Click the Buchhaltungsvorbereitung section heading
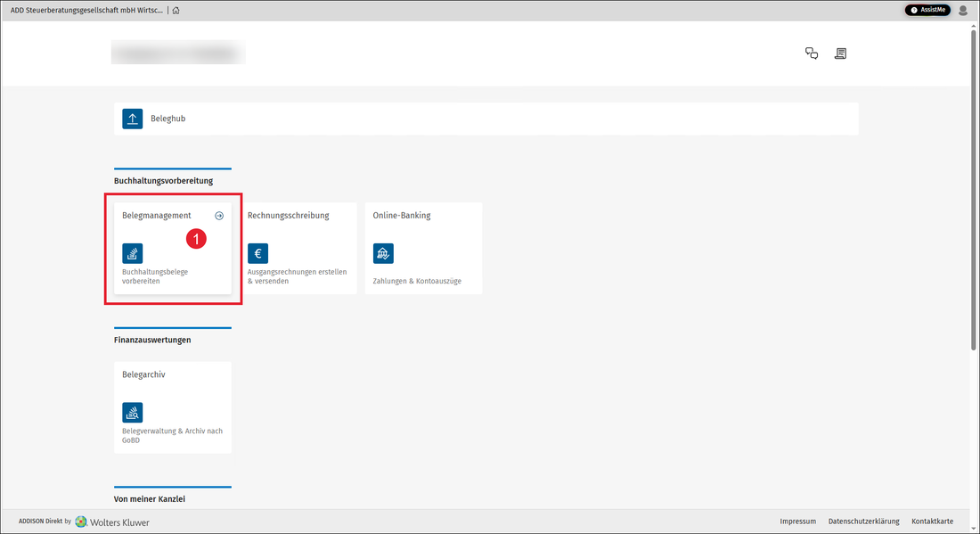980x534 pixels. 163,181
